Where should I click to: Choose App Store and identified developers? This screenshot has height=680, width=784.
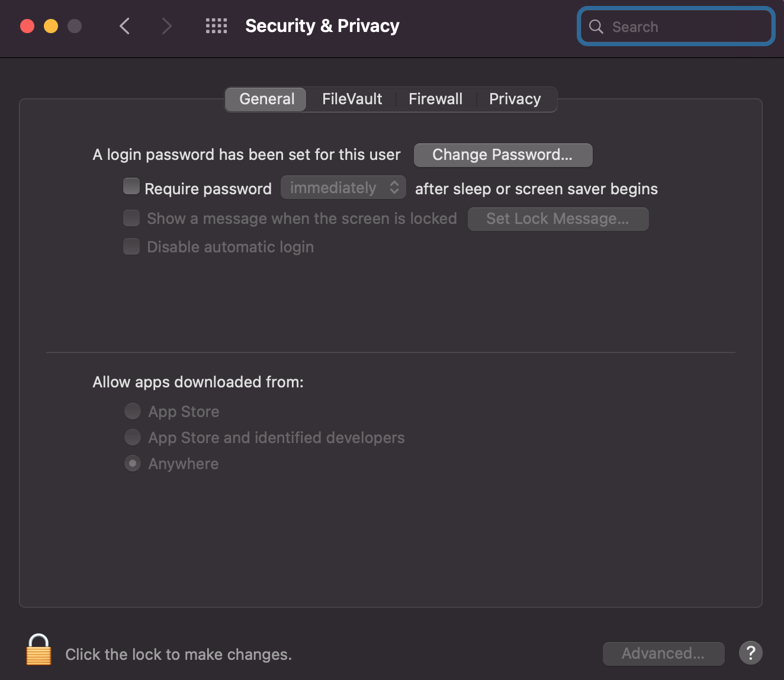pos(133,437)
